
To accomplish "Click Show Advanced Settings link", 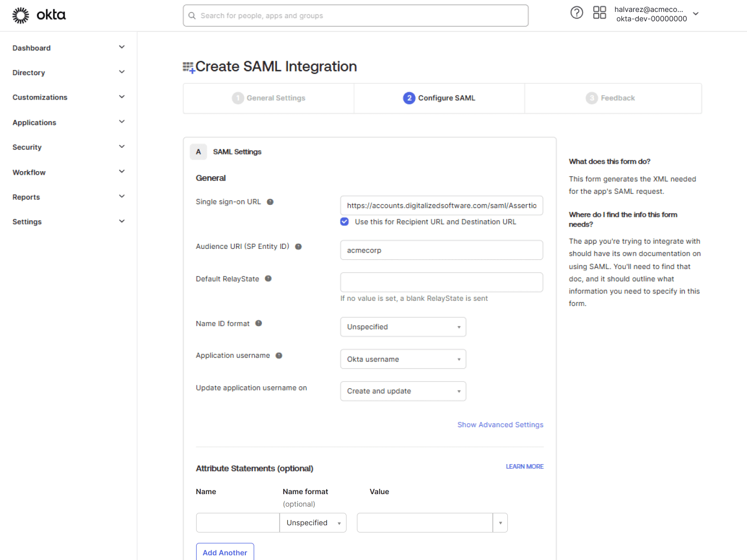I will [x=501, y=425].
